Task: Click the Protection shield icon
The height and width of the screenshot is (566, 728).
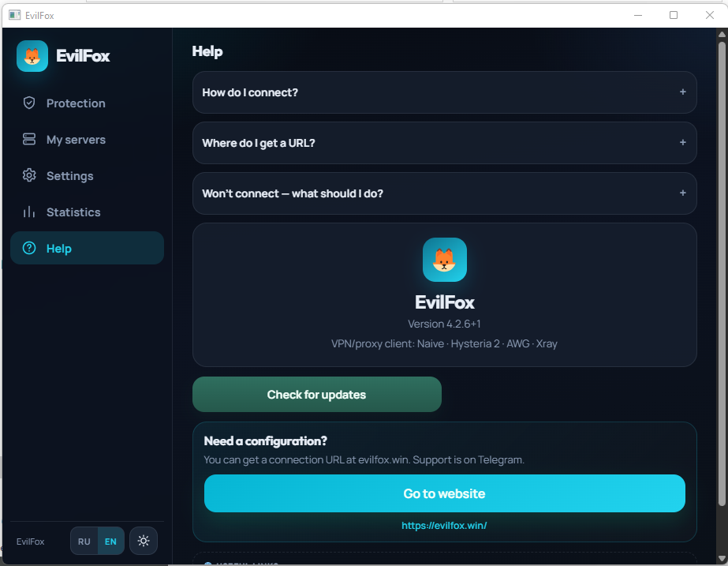Action: pyautogui.click(x=29, y=103)
